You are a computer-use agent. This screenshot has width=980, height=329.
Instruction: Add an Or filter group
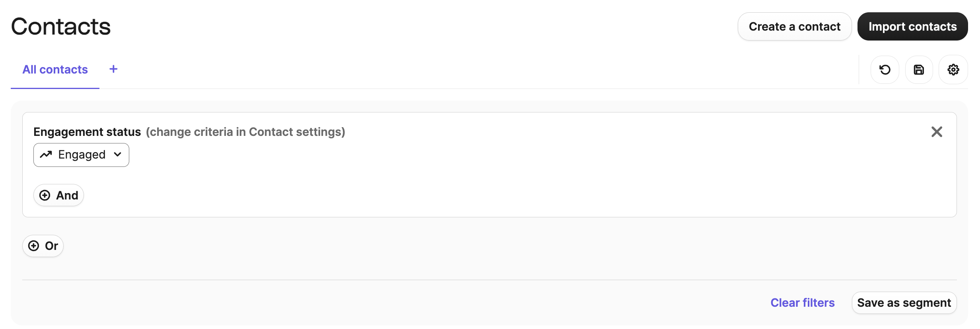[43, 246]
